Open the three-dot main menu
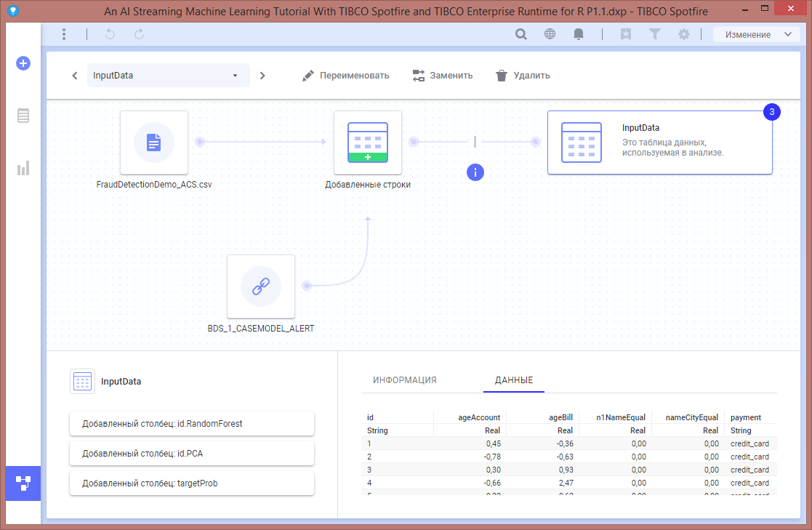812x530 pixels. tap(64, 34)
